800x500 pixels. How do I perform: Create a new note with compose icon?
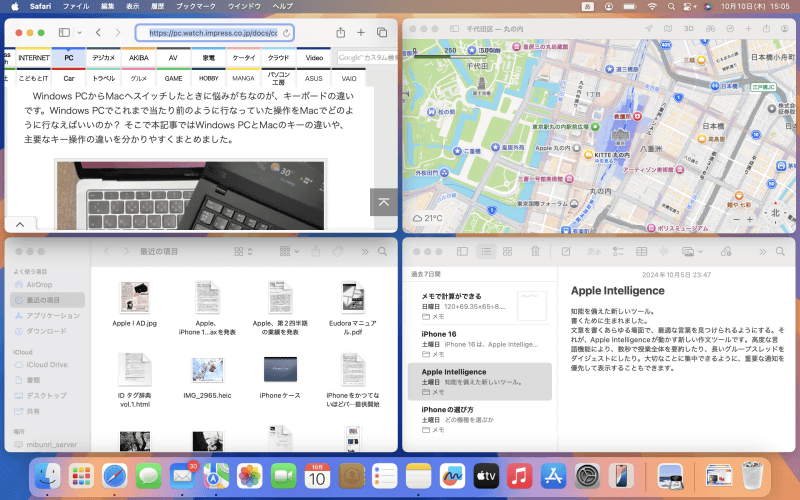(566, 252)
